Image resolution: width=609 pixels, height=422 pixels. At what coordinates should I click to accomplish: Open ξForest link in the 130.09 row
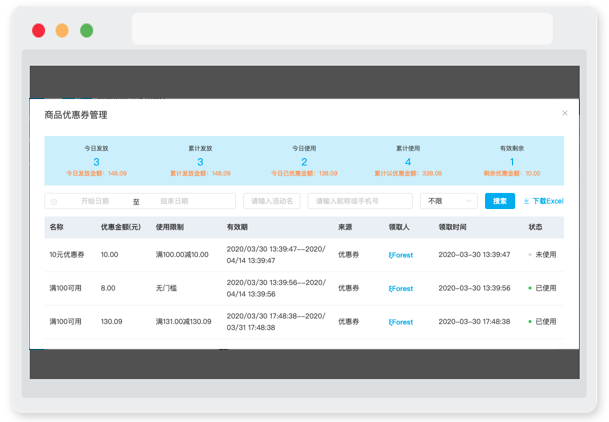(x=400, y=322)
